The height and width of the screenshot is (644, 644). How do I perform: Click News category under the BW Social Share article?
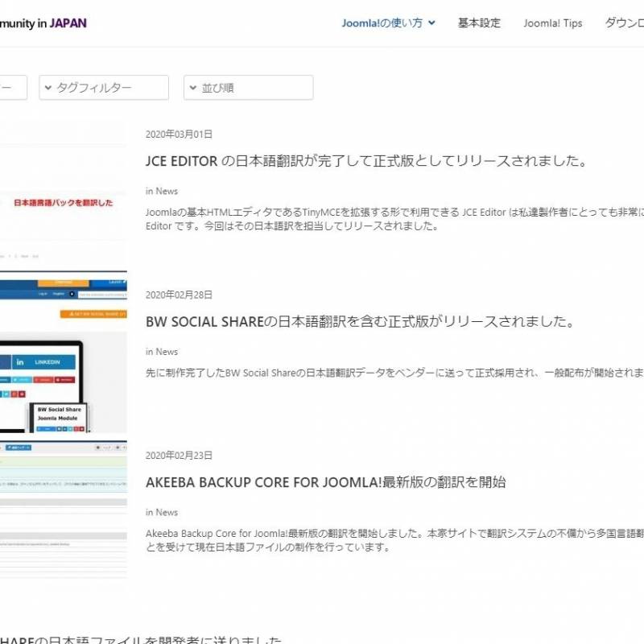point(167,352)
